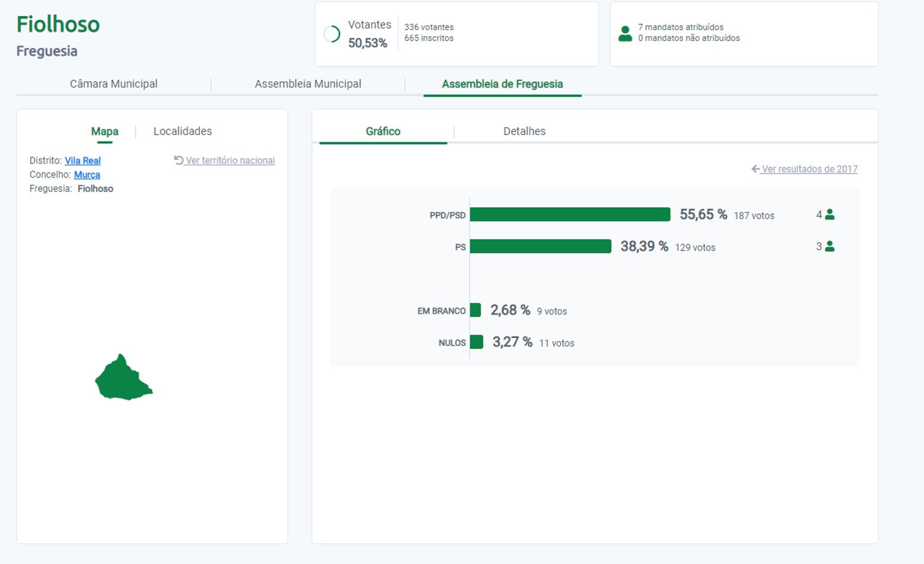Open the Vila Real district link
The image size is (924, 564).
click(83, 161)
